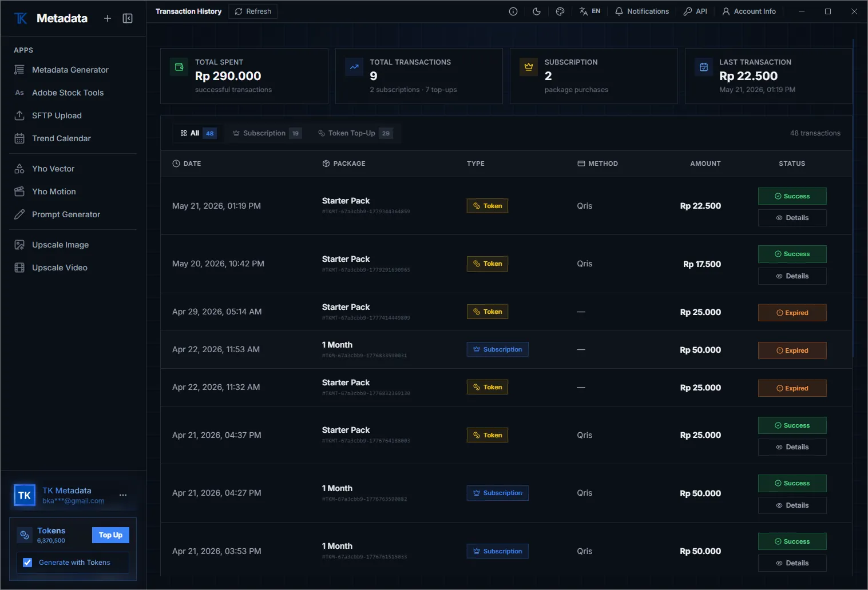Click the Transaction History title
This screenshot has height=590, width=868.
pos(188,11)
